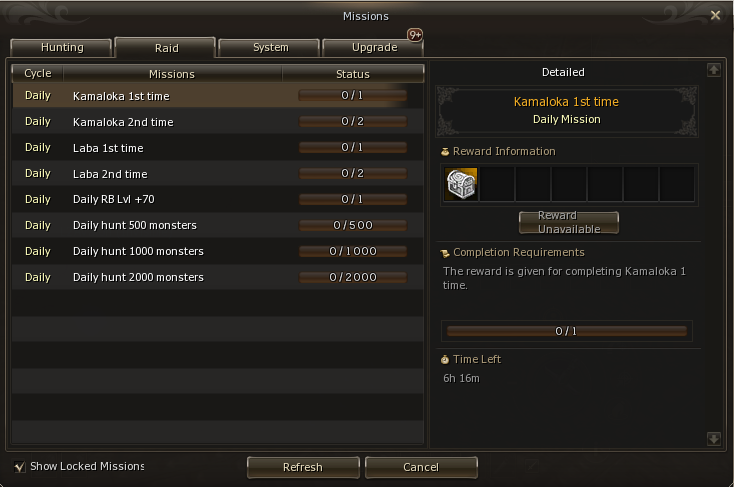
Task: Click the Refresh button
Action: click(x=303, y=467)
